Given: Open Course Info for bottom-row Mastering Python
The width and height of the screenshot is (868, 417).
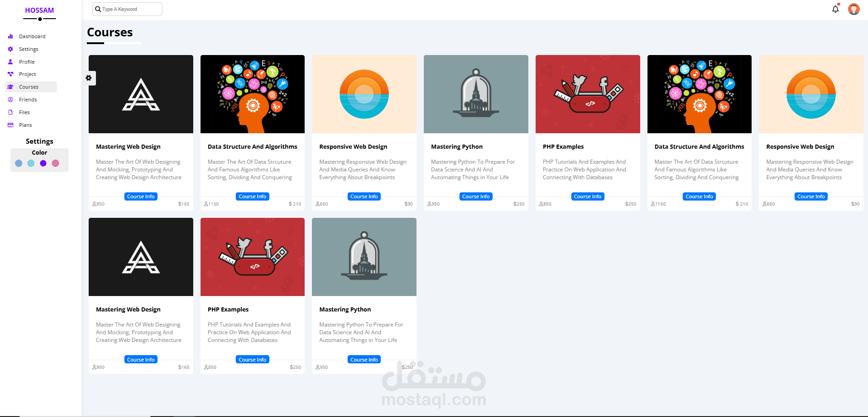Looking at the screenshot, I should point(364,360).
